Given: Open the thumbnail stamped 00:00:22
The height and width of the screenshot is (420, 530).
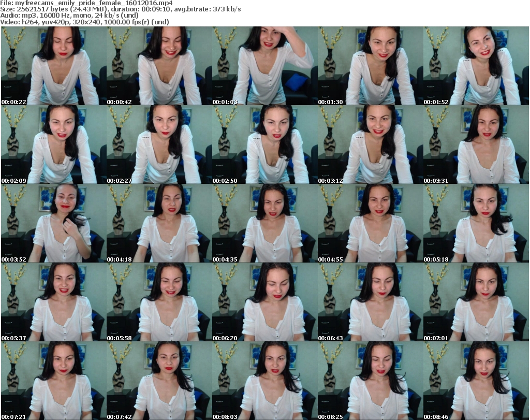Looking at the screenshot, I should tap(53, 66).
